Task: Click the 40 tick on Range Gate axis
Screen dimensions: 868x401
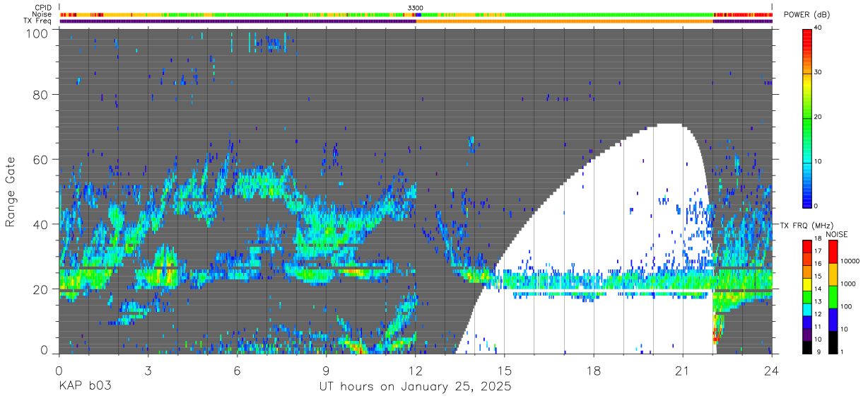Action: (x=41, y=224)
